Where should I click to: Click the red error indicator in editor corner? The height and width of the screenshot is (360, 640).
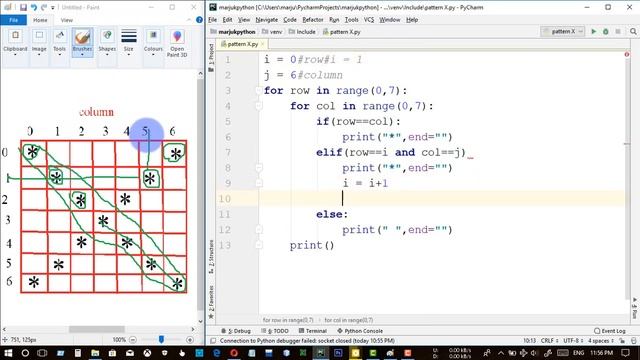pos(627,54)
